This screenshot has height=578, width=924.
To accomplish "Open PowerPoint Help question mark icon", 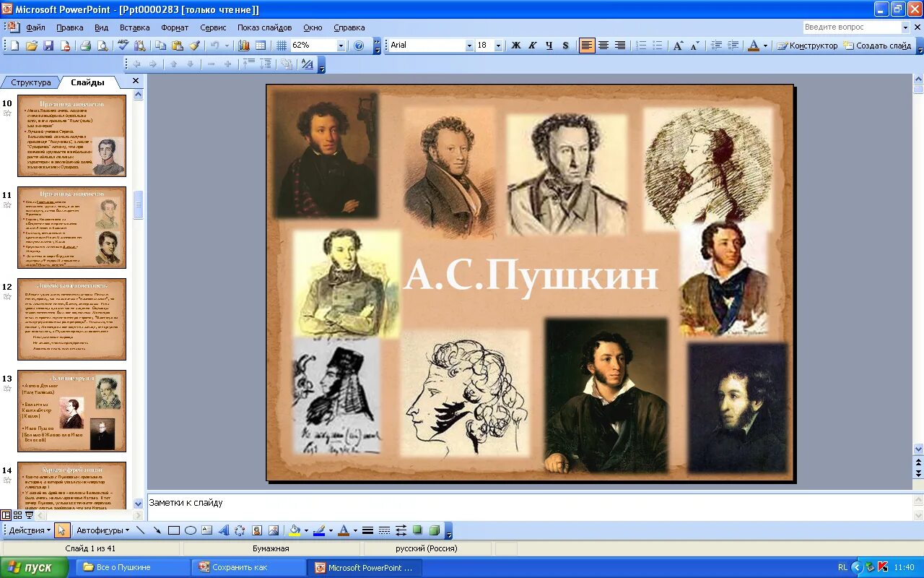I will point(359,46).
